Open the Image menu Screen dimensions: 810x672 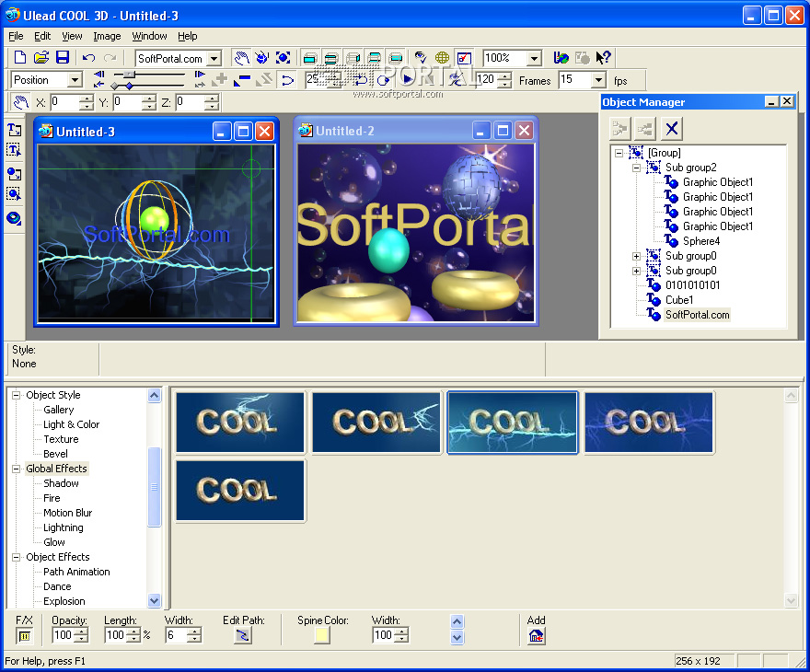(x=107, y=36)
